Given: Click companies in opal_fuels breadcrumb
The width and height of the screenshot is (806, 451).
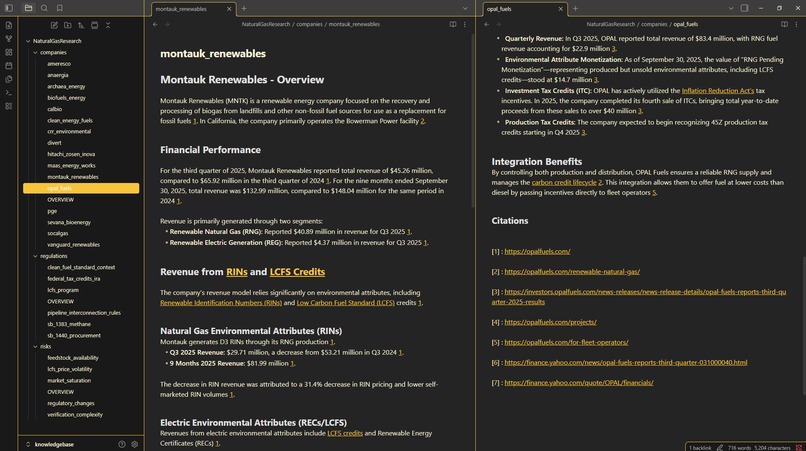Looking at the screenshot, I should 654,24.
